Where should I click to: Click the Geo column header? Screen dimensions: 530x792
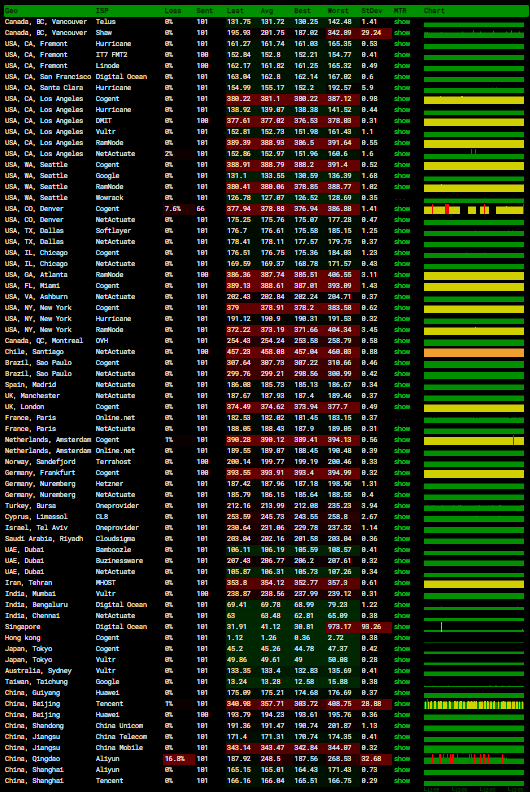[x=11, y=11]
